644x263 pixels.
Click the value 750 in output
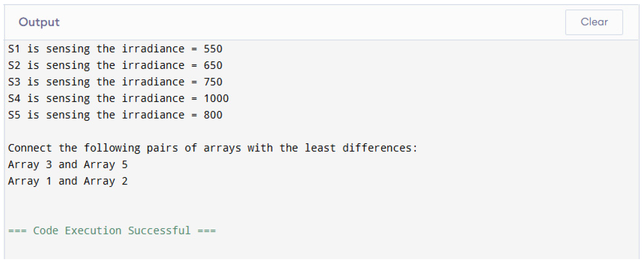click(x=213, y=82)
